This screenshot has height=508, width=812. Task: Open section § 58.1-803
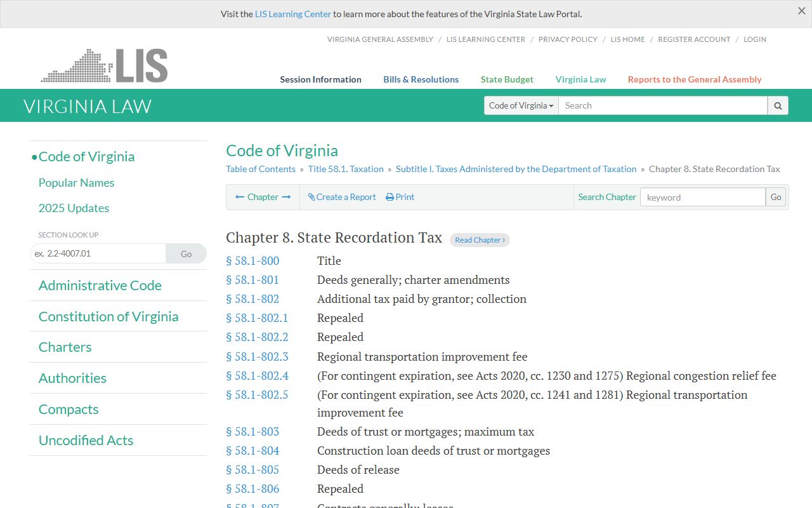tap(252, 432)
